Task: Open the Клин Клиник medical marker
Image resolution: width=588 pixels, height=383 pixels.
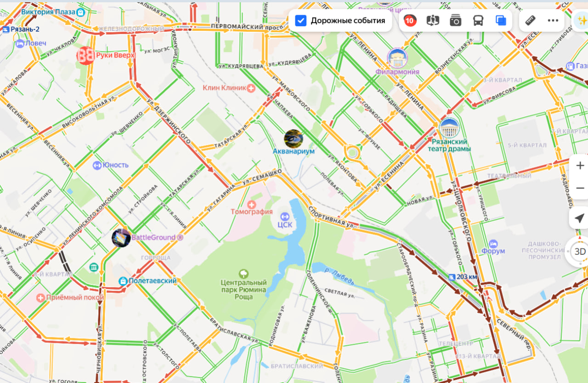Action: pyautogui.click(x=251, y=88)
